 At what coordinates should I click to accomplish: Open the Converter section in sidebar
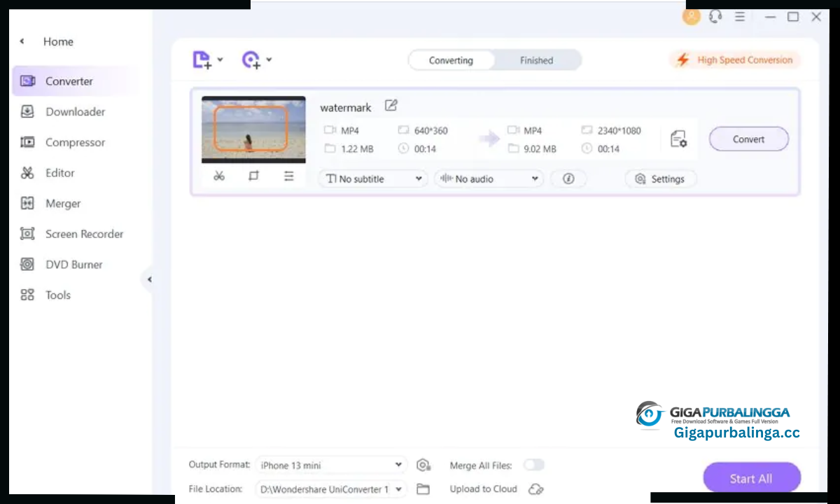click(76, 81)
